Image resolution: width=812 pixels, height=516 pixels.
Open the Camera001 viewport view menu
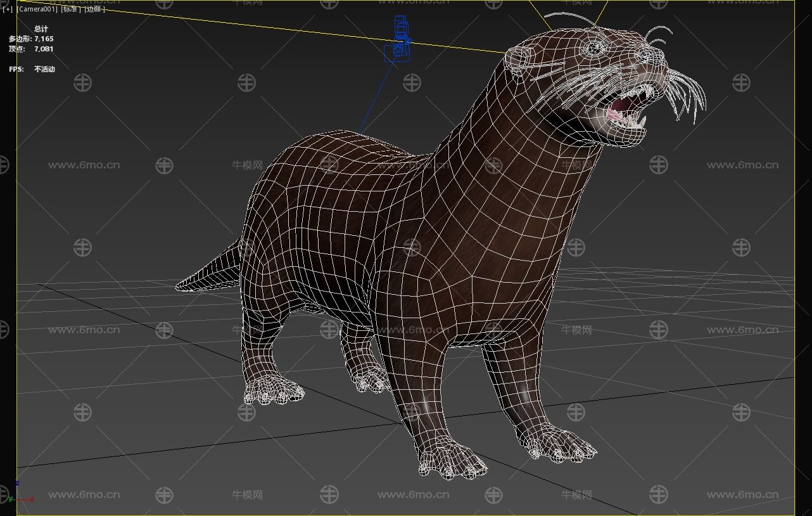pyautogui.click(x=37, y=10)
